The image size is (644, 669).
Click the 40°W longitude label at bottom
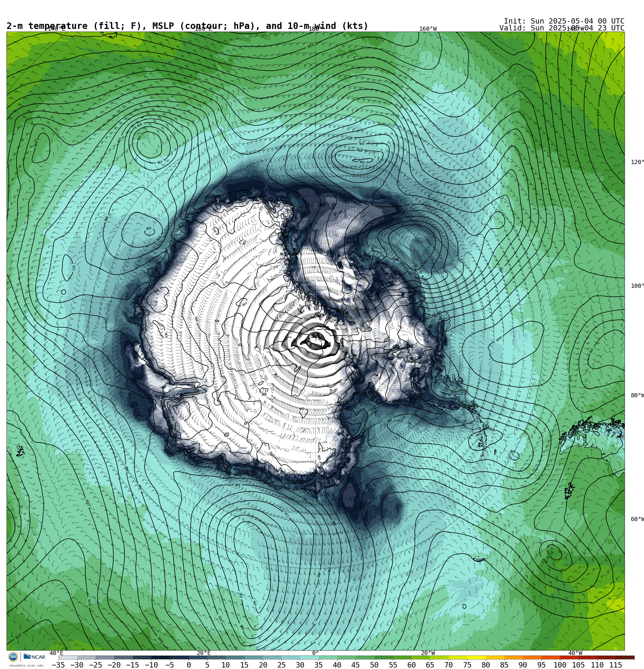coord(575,653)
